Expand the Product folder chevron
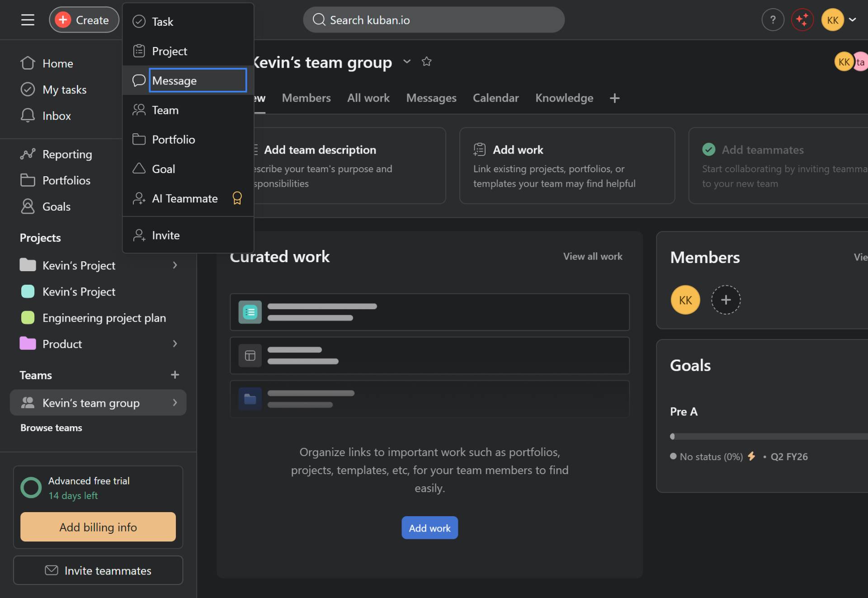 [175, 344]
